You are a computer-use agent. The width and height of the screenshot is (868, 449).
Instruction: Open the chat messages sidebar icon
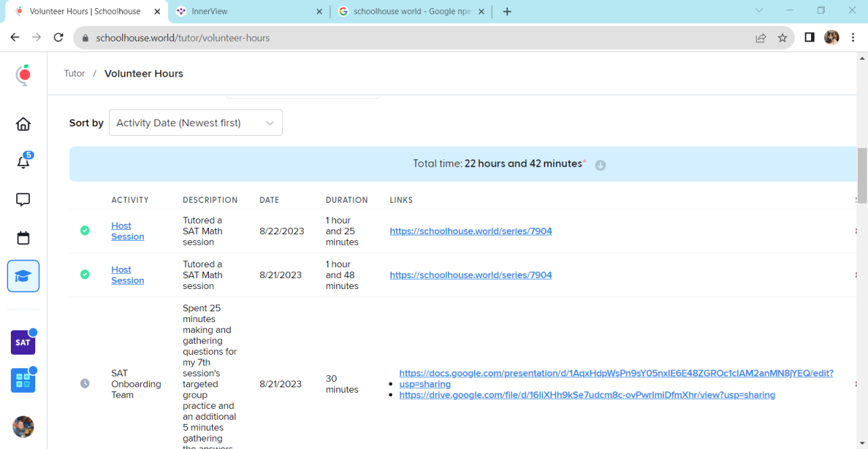pyautogui.click(x=23, y=199)
